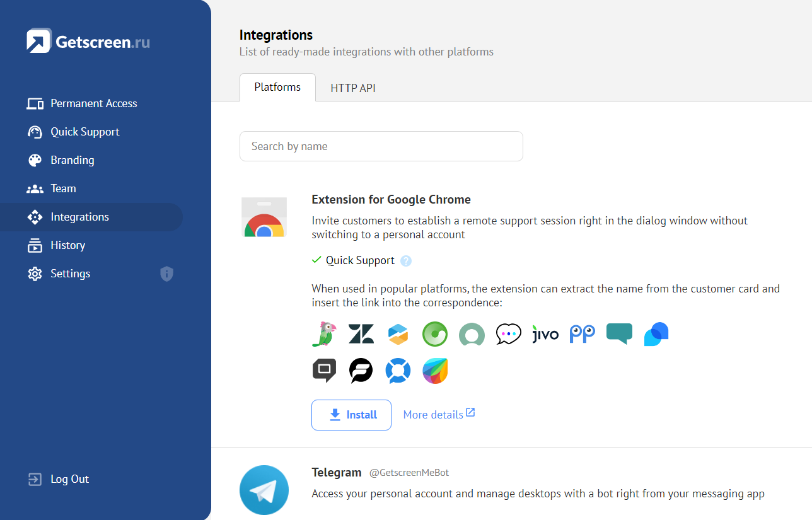Click the green parrot platform icon

324,334
